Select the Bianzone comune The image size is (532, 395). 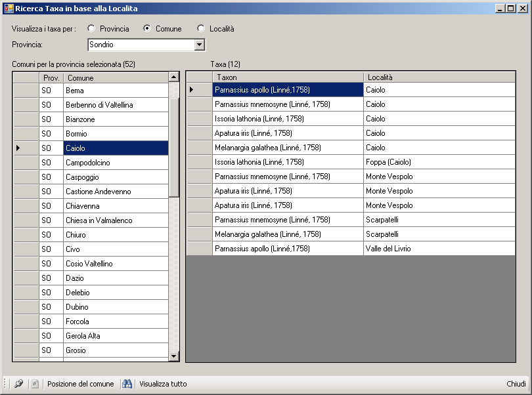pyautogui.click(x=116, y=119)
